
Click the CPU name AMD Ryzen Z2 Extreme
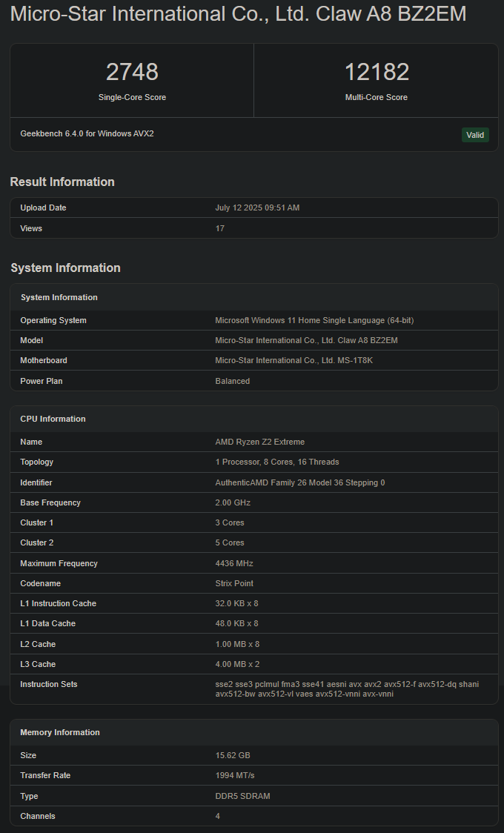point(260,442)
